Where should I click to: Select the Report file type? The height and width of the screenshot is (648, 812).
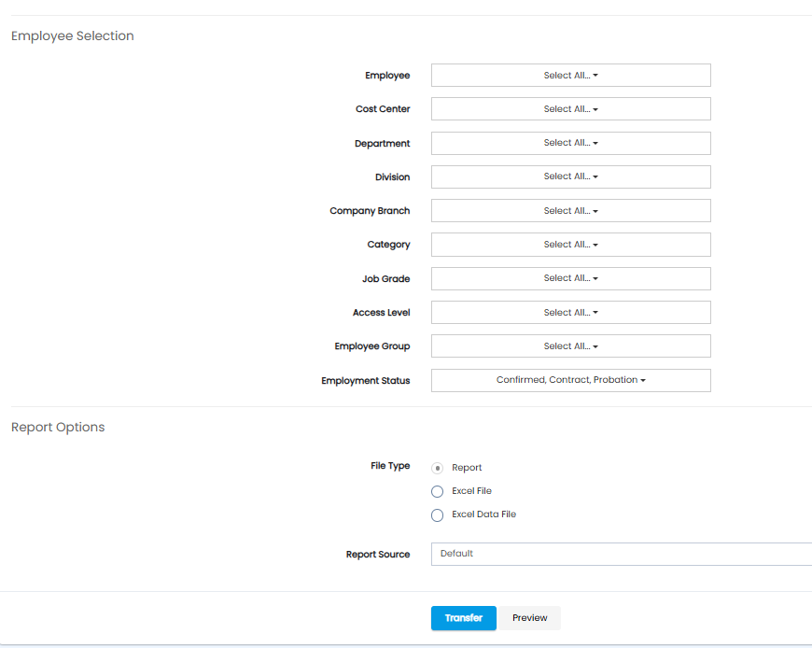(437, 468)
